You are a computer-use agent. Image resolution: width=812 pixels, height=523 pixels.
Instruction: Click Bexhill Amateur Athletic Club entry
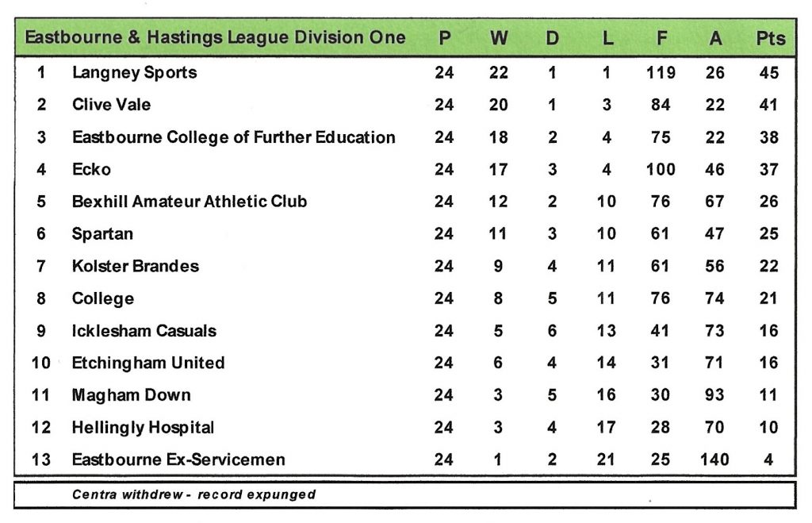tap(189, 202)
